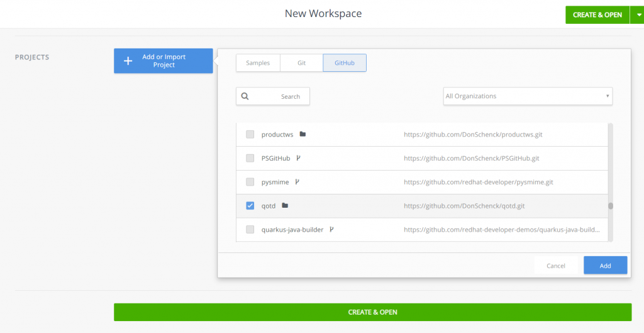
Task: Switch to the Git tab
Action: pos(301,63)
